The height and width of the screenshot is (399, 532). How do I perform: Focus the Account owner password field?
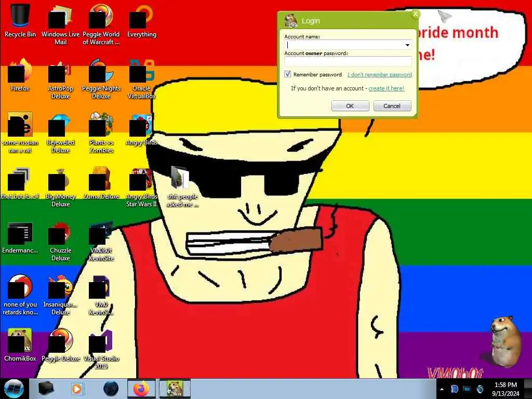(348, 61)
